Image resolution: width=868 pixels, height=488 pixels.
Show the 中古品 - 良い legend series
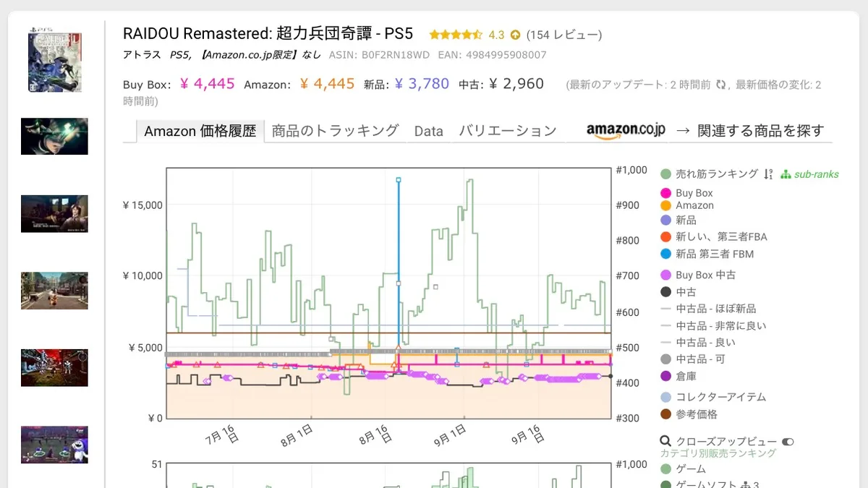(x=698, y=343)
